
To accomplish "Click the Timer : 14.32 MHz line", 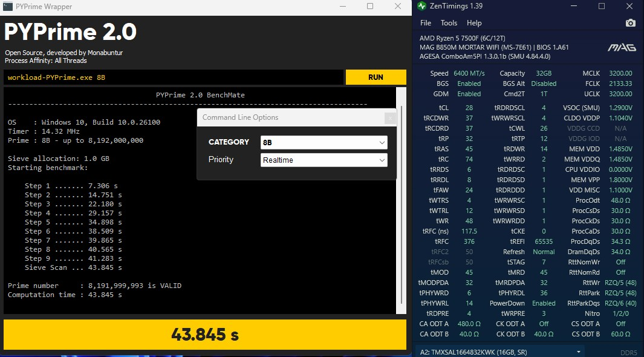I will 44,131.
